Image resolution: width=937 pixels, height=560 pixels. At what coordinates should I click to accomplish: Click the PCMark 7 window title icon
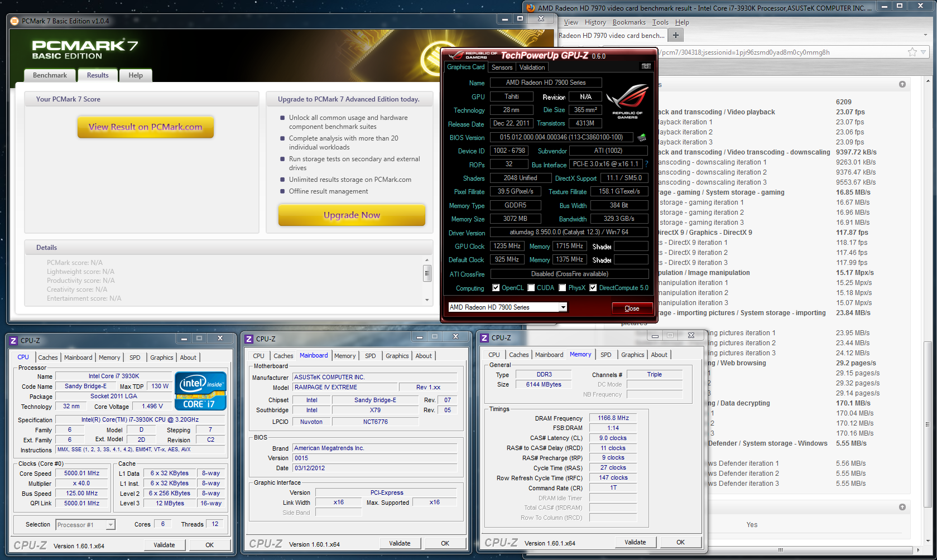[15, 21]
